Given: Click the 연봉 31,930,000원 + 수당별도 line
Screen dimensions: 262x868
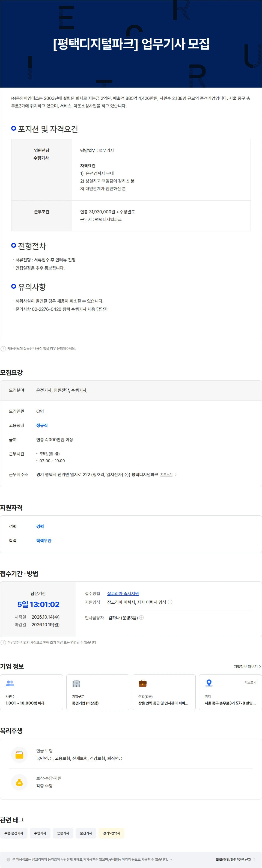Looking at the screenshot, I should tap(107, 211).
